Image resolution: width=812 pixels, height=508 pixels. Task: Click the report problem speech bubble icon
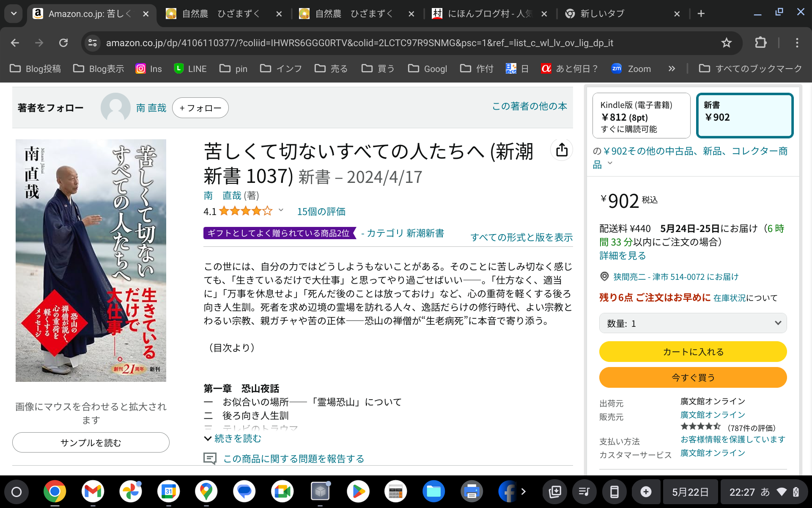pos(210,458)
